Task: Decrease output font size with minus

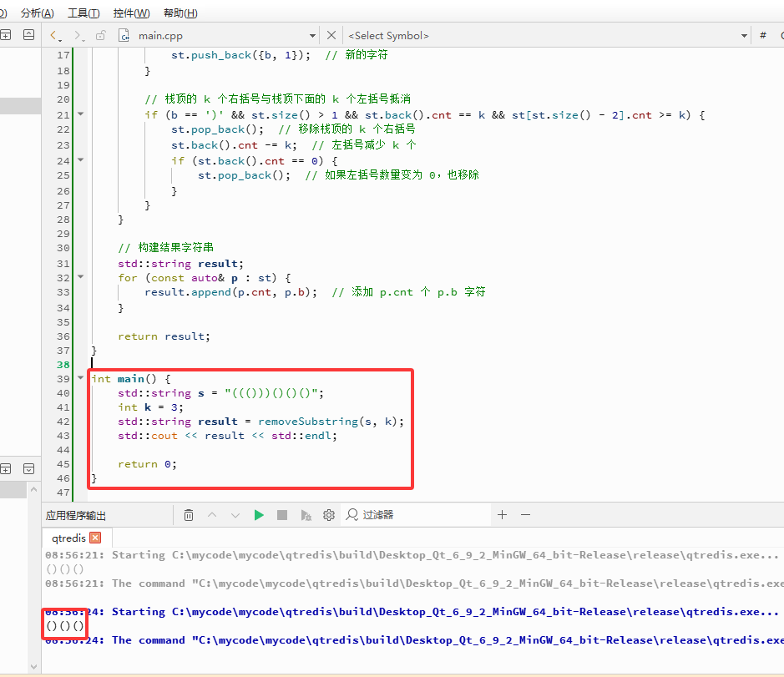Action: coord(525,514)
